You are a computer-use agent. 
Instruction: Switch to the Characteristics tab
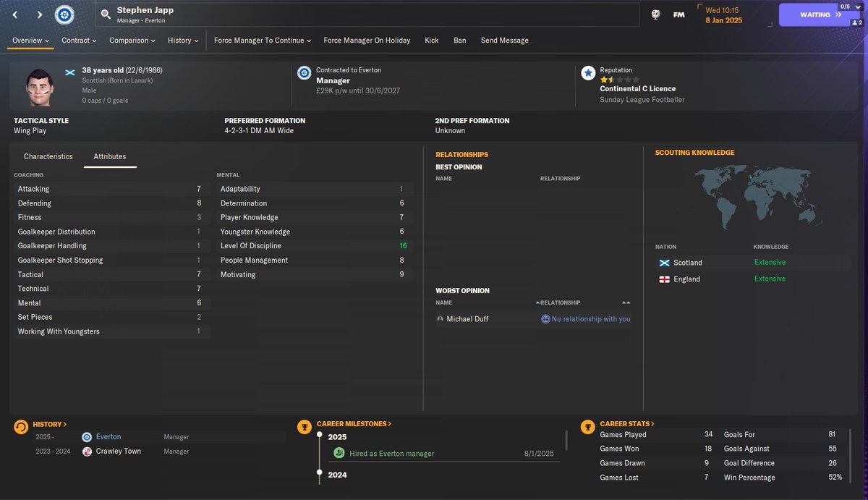tap(48, 156)
